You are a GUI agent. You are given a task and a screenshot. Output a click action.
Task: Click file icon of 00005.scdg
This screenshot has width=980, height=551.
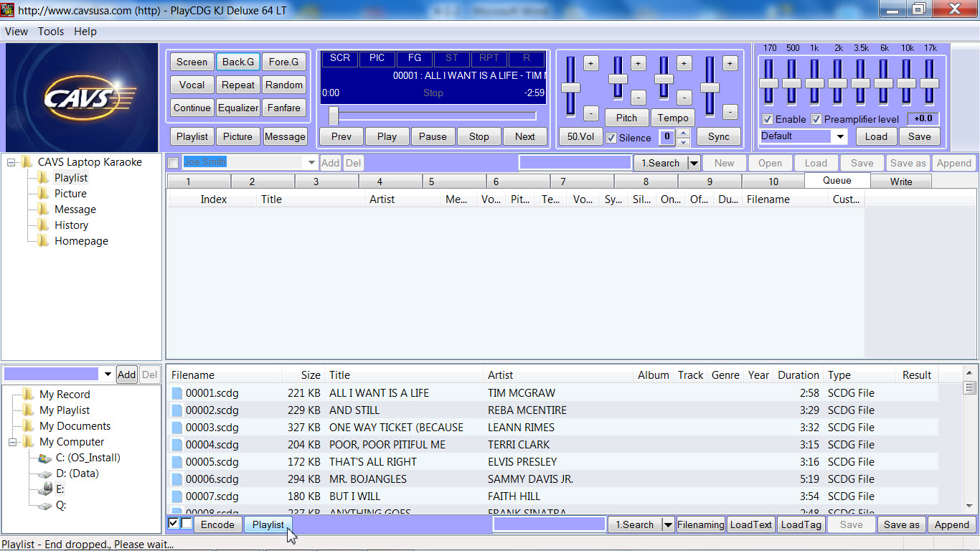click(177, 462)
